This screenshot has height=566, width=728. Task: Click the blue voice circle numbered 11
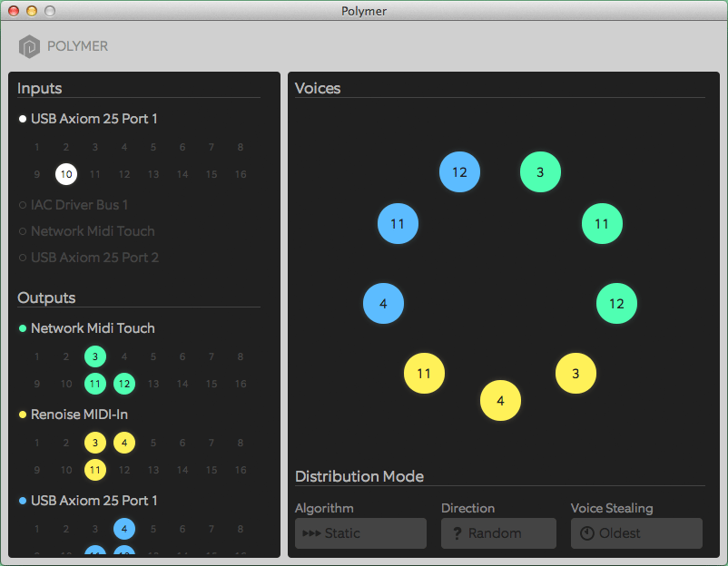pos(398,224)
